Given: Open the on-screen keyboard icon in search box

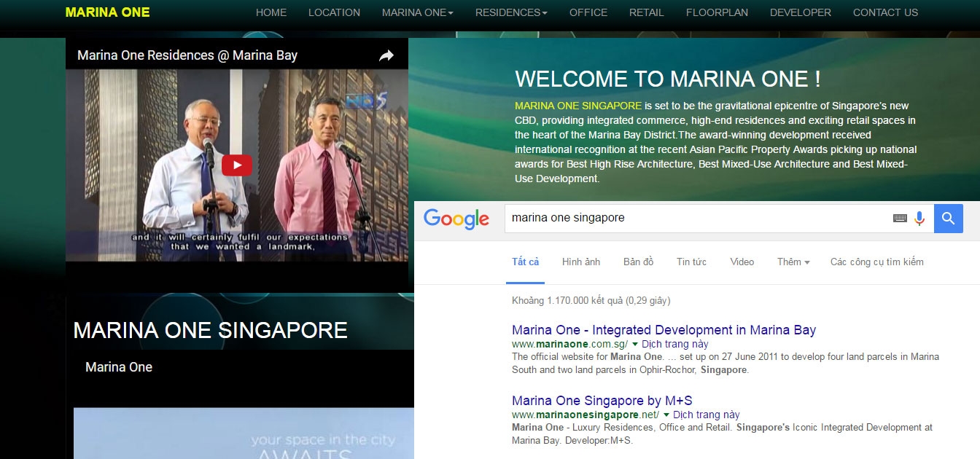Looking at the screenshot, I should click(x=900, y=218).
